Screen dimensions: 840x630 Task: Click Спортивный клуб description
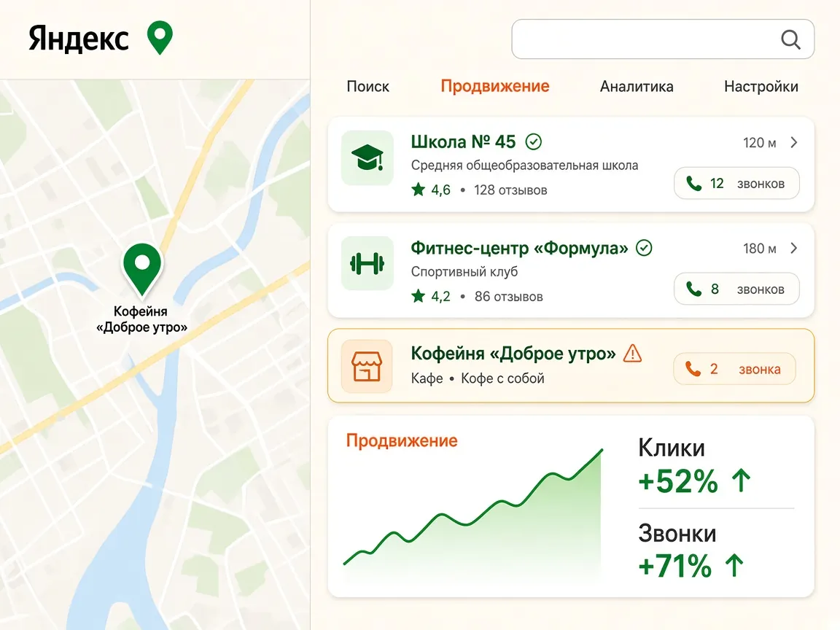[x=464, y=271]
